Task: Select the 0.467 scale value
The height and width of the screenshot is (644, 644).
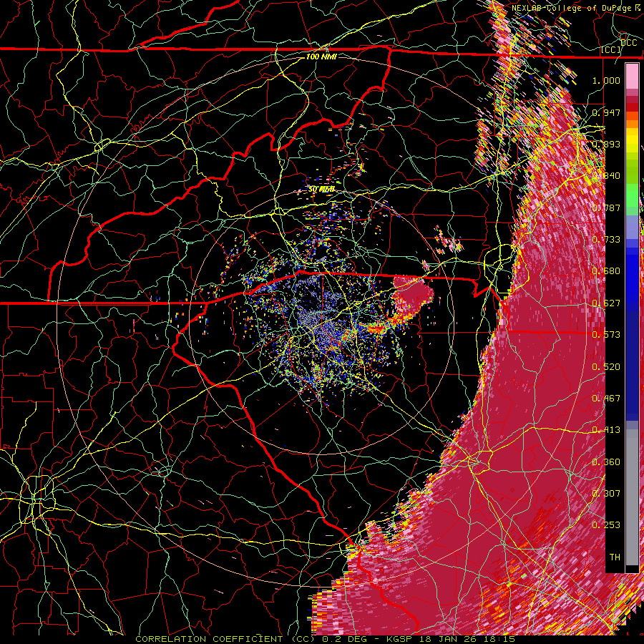Action: pyautogui.click(x=606, y=399)
